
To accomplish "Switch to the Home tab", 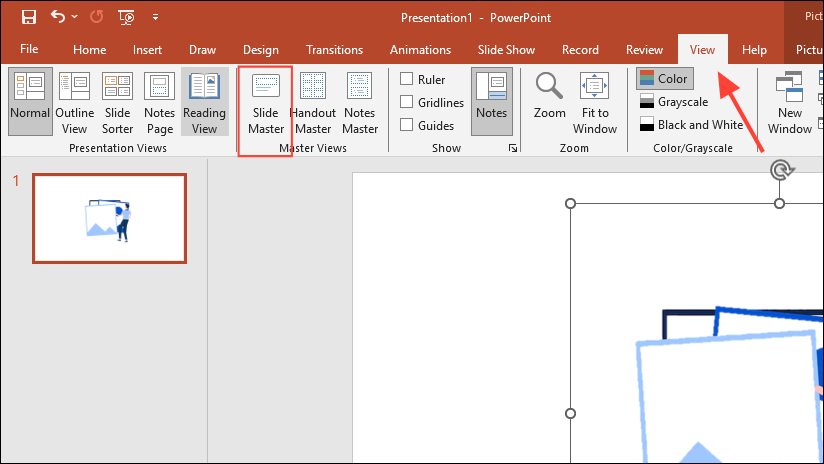I will coord(89,49).
